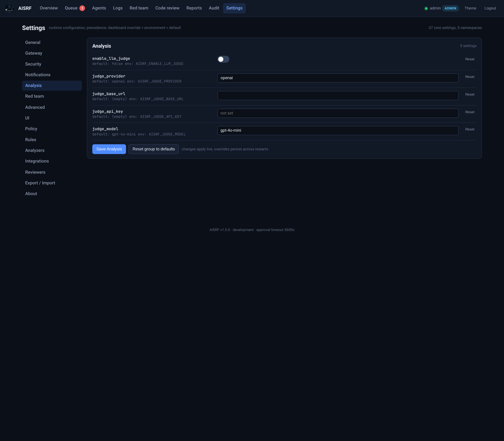Select the Settings nav tab

pos(234,8)
